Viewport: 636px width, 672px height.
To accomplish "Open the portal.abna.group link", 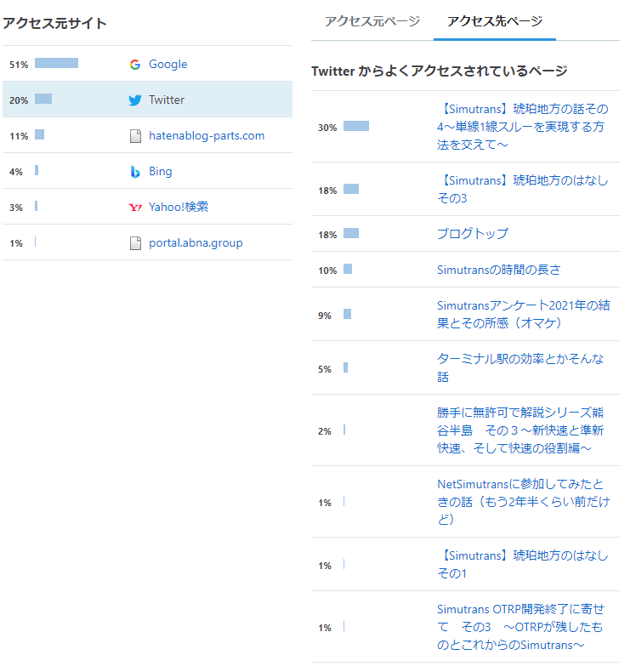I will click(196, 242).
